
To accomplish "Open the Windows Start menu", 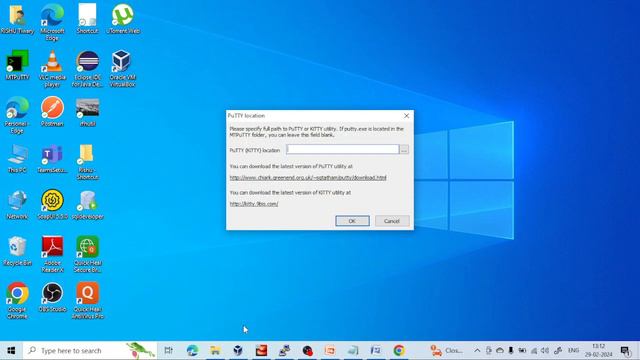I will click(x=11, y=351).
